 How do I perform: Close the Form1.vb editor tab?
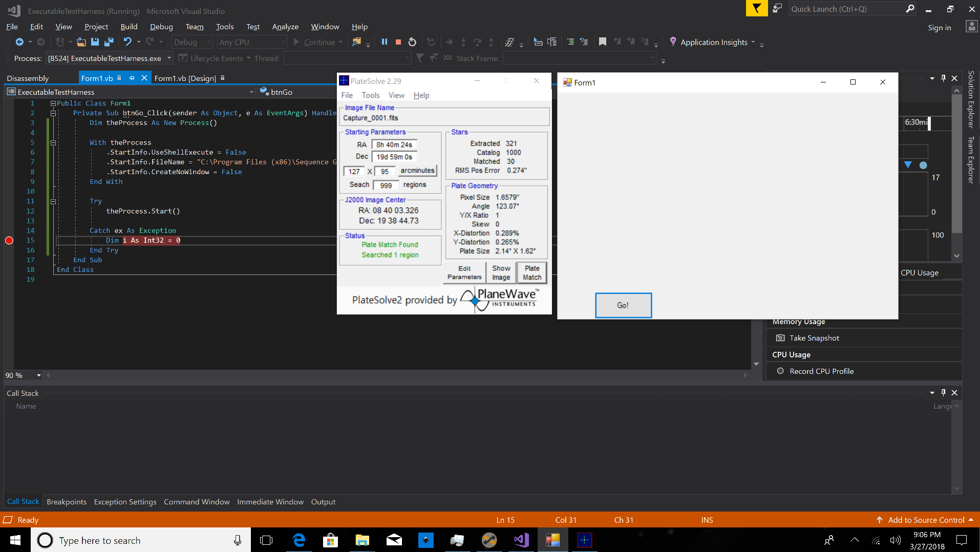[x=144, y=78]
